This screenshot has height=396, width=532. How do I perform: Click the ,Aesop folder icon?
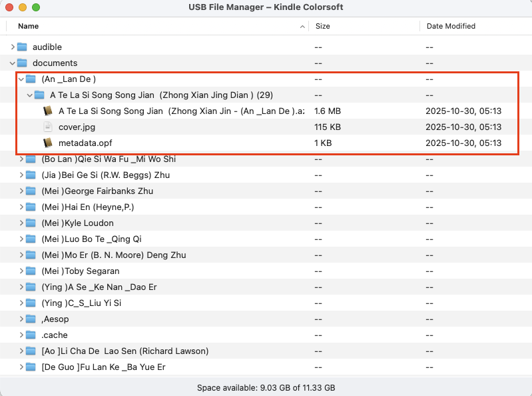tap(31, 319)
